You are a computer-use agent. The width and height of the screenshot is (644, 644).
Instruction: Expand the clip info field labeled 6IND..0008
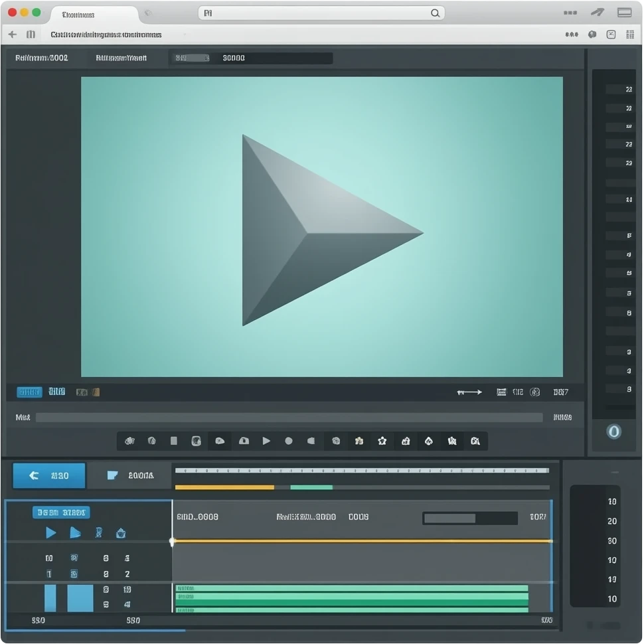point(199,517)
